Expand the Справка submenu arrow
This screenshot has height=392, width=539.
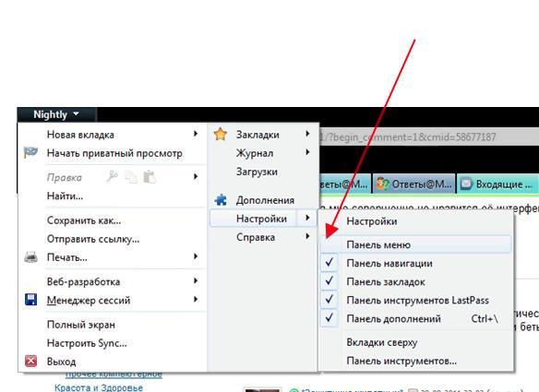point(307,236)
